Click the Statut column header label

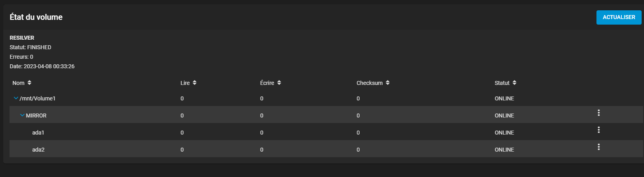502,83
